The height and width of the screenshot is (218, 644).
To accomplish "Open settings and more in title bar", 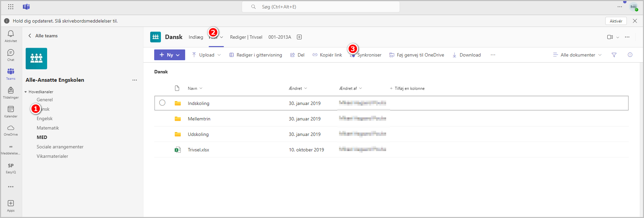I will [x=620, y=7].
